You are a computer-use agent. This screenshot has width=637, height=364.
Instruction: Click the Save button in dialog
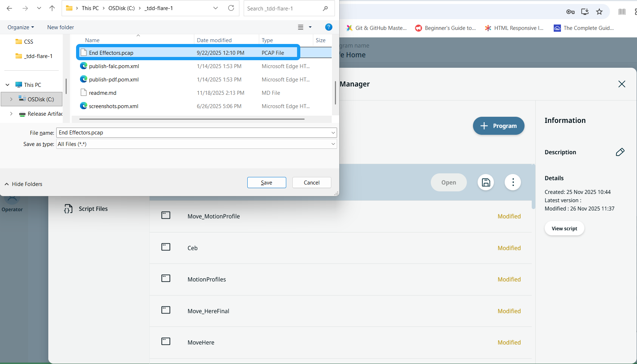pyautogui.click(x=266, y=183)
